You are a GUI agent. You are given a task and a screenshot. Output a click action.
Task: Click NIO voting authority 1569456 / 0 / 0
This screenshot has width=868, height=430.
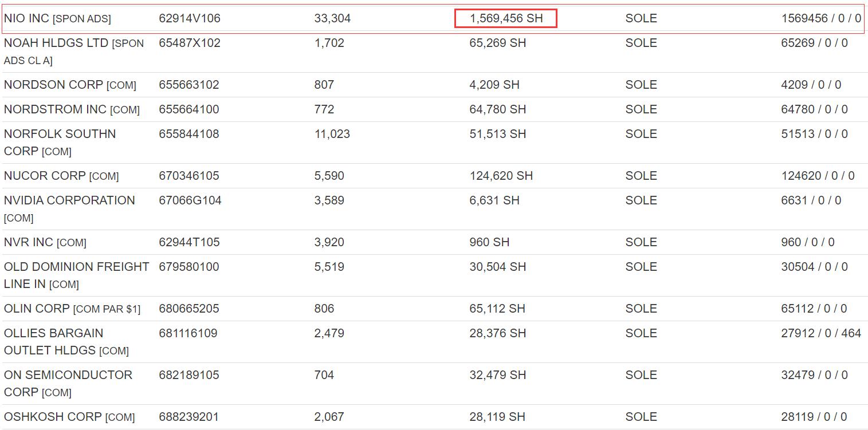[x=820, y=18]
